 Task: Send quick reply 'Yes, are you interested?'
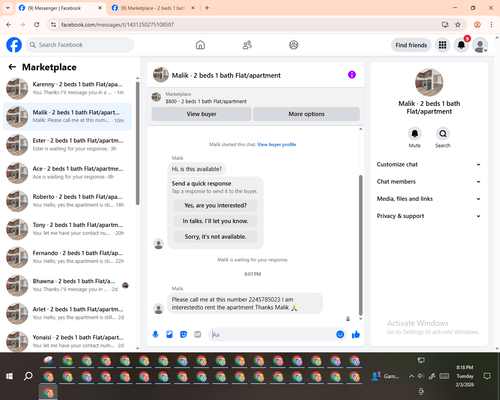point(215,205)
